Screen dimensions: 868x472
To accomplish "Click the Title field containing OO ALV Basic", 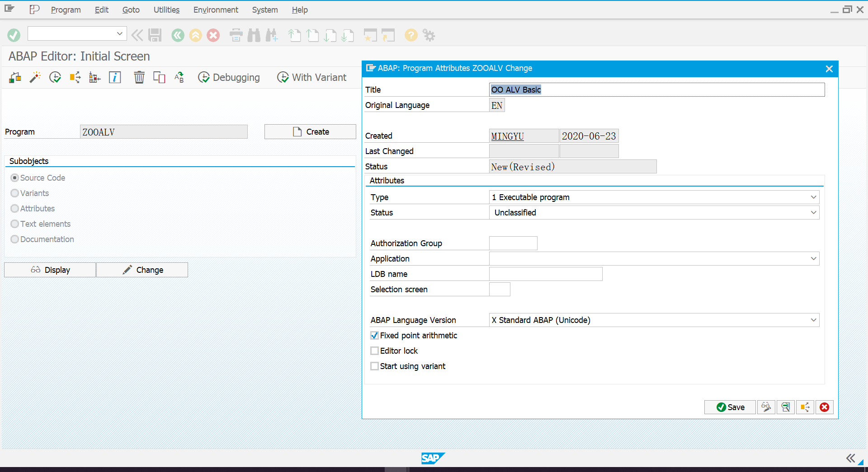I will pos(657,89).
